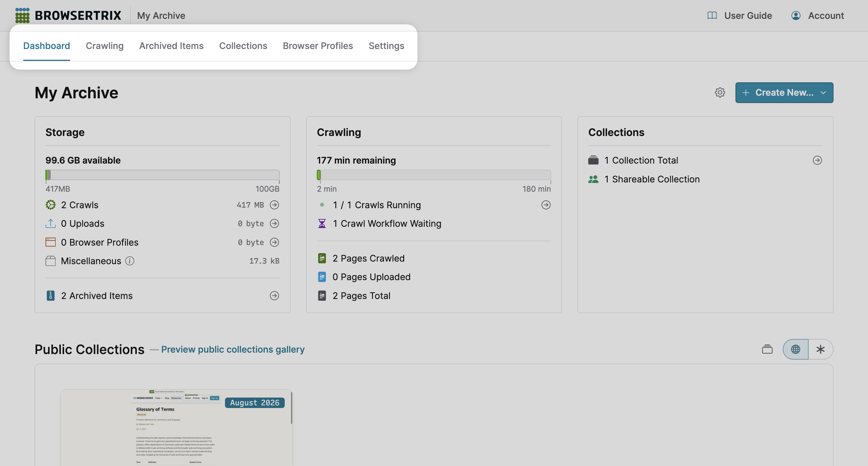Screen dimensions: 868x466
Task: Click the crawl minutes progress bar
Action: pos(434,175)
